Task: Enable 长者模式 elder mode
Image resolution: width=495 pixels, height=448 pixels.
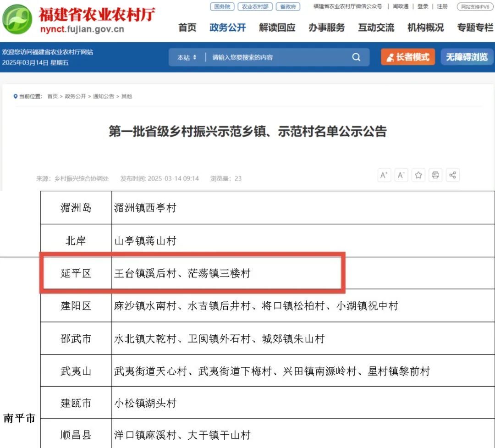Action: [408, 57]
